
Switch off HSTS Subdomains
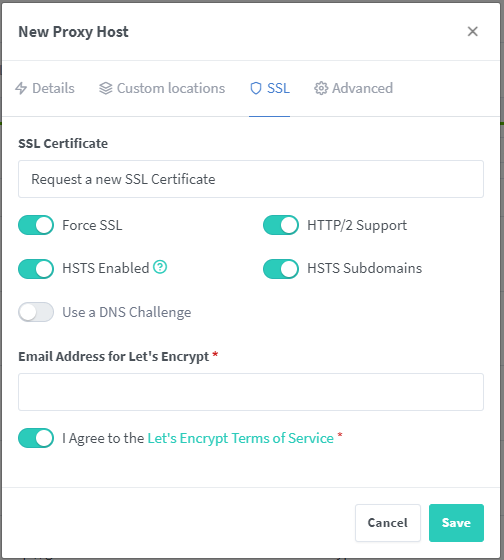click(281, 269)
